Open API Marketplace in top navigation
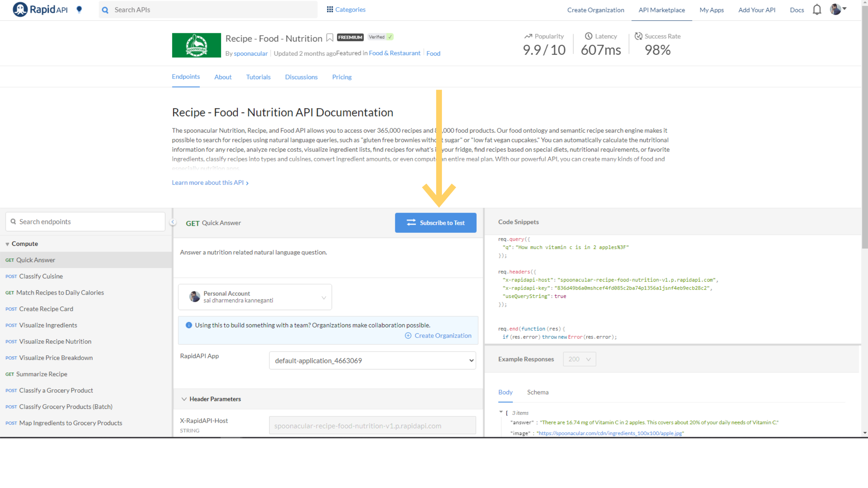Viewport: 868px width, 488px height. click(x=661, y=10)
